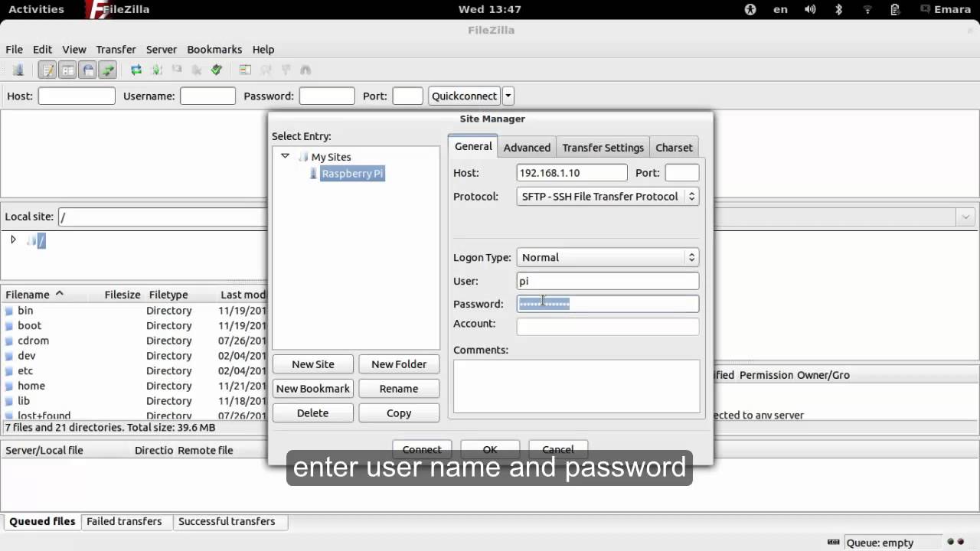The image size is (980, 551).
Task: Click the Copy button
Action: coord(399,413)
